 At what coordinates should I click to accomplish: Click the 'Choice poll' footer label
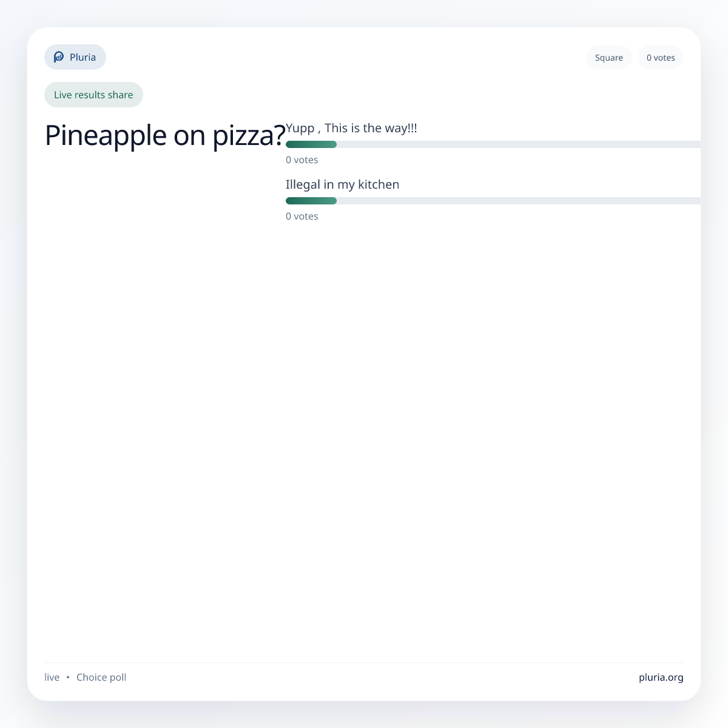[x=101, y=677]
